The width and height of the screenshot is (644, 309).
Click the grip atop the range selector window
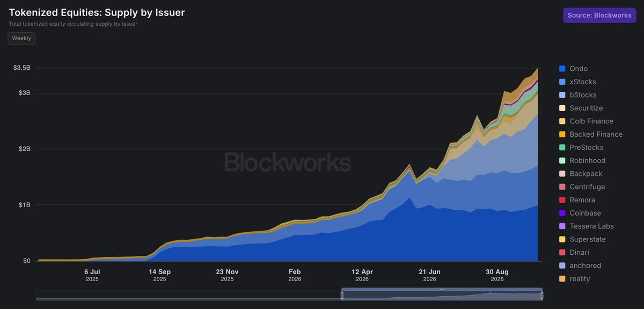tap(442, 289)
